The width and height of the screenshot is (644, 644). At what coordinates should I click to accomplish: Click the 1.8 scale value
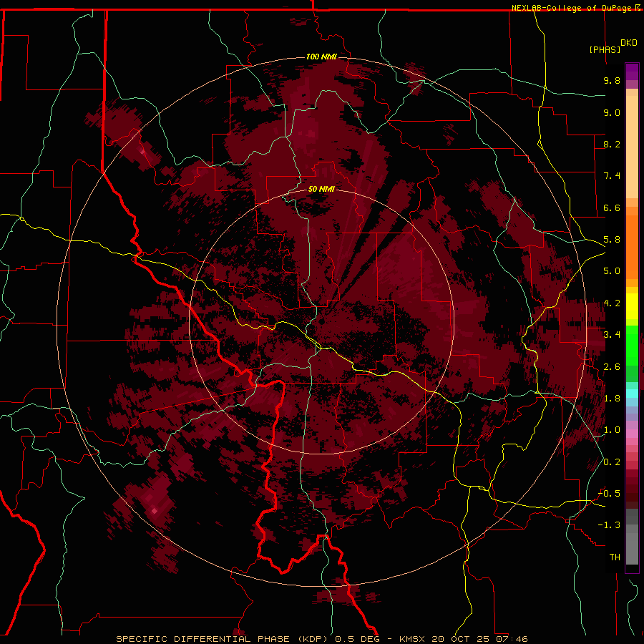coord(612,399)
